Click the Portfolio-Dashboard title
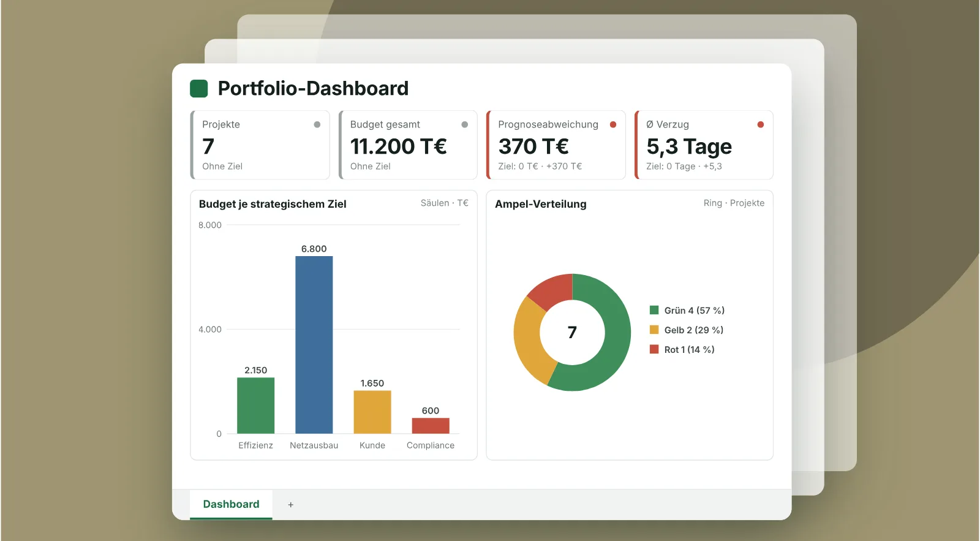 [313, 89]
